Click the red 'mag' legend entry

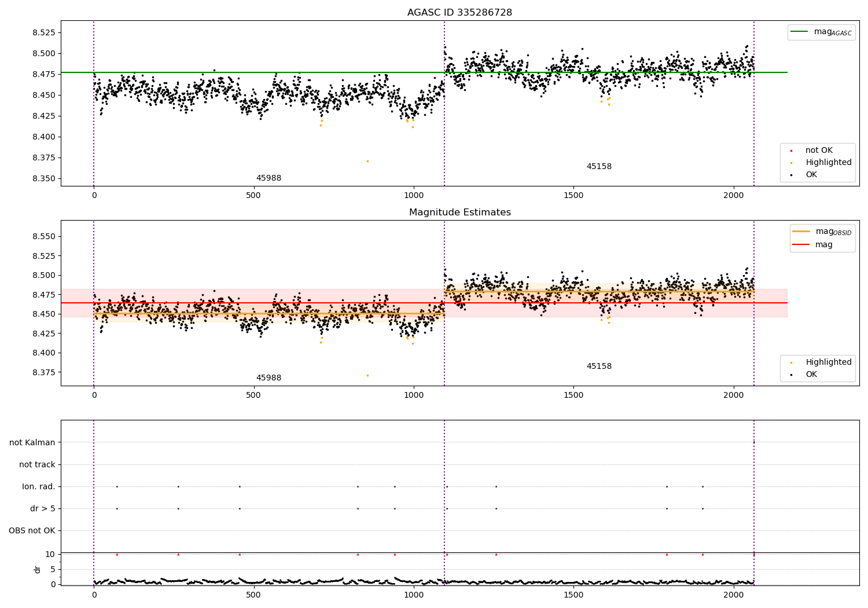[813, 244]
